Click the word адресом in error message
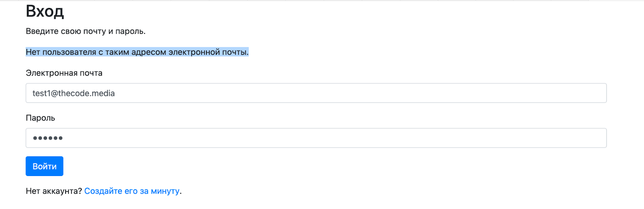 coord(149,52)
